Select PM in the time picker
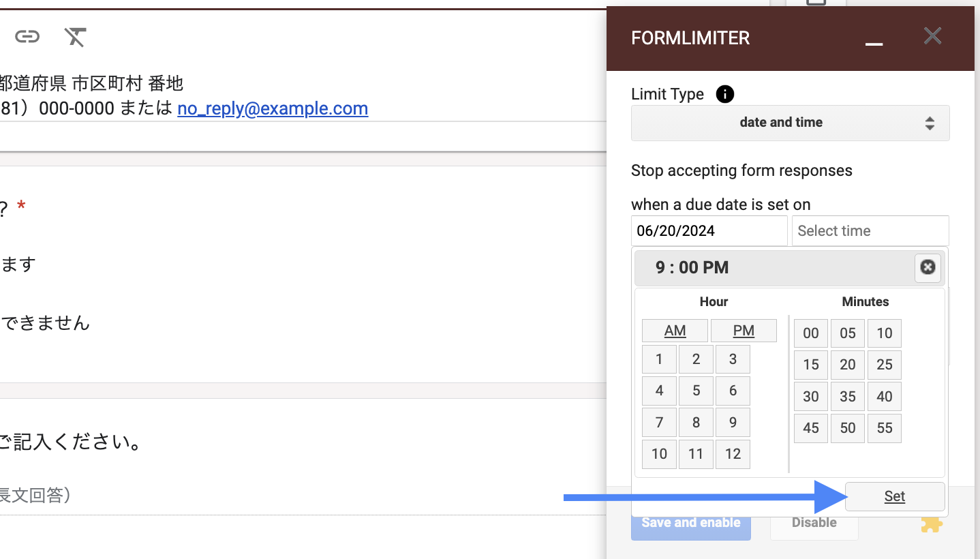 [x=744, y=331]
